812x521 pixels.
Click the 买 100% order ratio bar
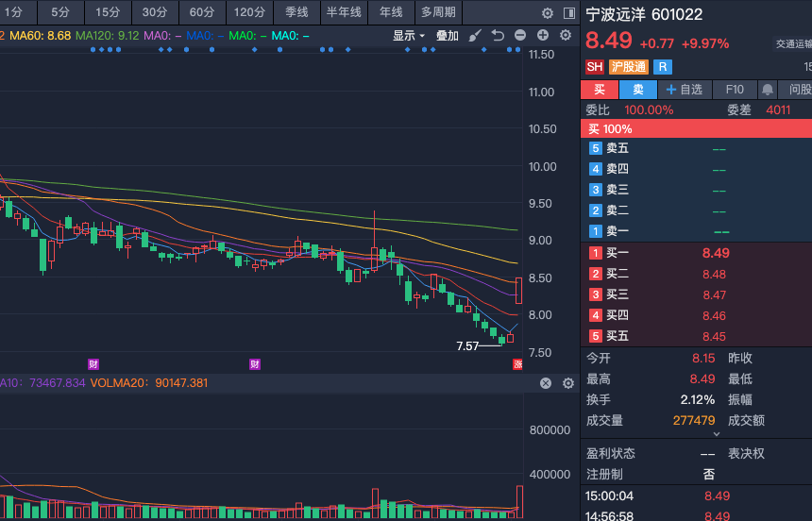click(696, 129)
